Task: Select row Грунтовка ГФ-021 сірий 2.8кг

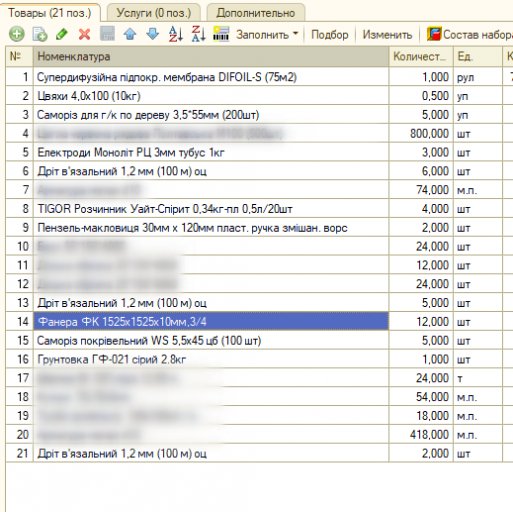Action: [x=211, y=359]
